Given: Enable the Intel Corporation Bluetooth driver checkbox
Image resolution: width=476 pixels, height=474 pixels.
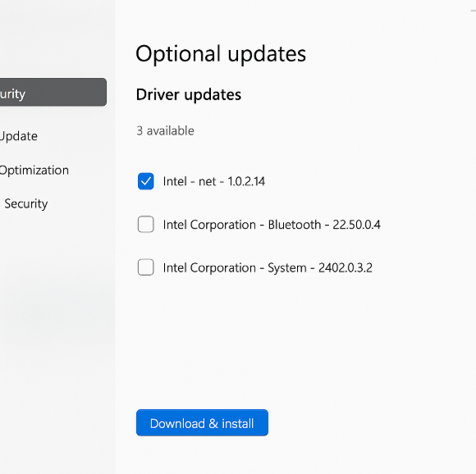Looking at the screenshot, I should coord(146,225).
